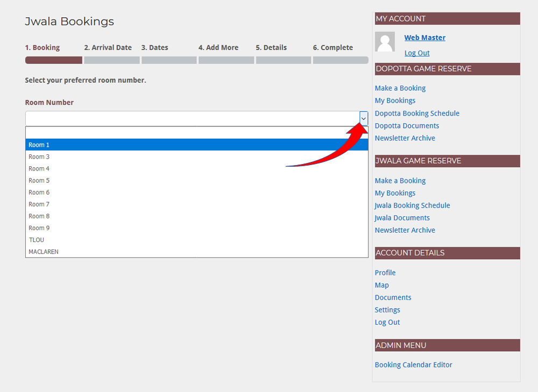
Task: Jump to step 6 Complete
Action: (332, 47)
